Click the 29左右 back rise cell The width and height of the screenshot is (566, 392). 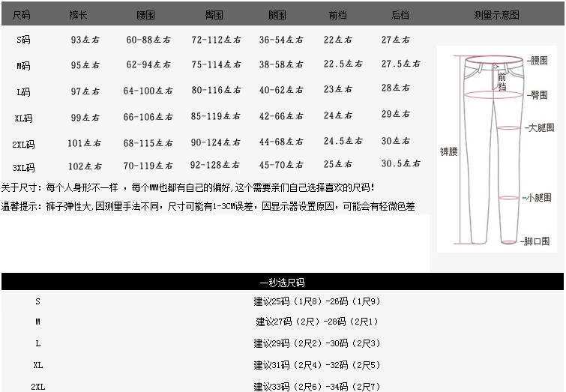click(x=396, y=114)
